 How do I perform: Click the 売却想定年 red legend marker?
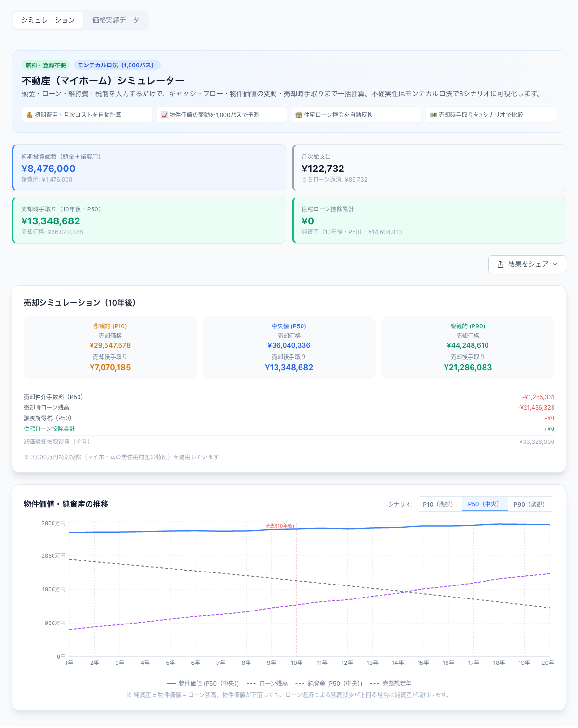(x=375, y=683)
